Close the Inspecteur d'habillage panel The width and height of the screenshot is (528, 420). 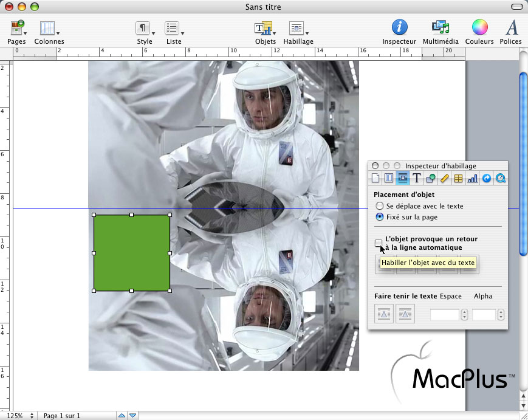pos(375,166)
